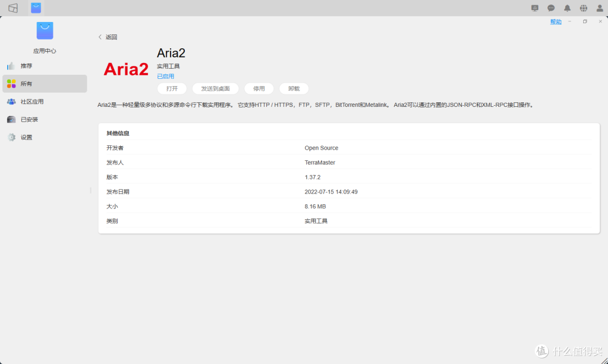Open the 设置 sidebar item
The width and height of the screenshot is (608, 364).
[x=44, y=137]
